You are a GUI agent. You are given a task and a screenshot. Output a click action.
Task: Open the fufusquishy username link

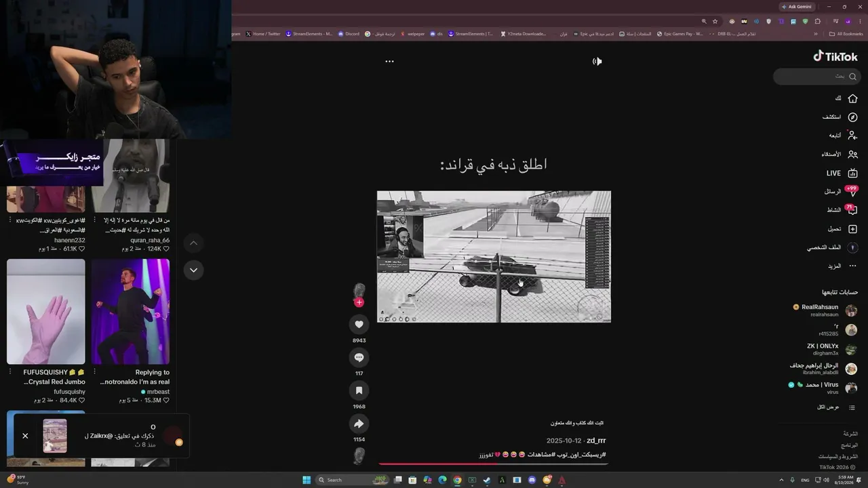pyautogui.click(x=70, y=392)
